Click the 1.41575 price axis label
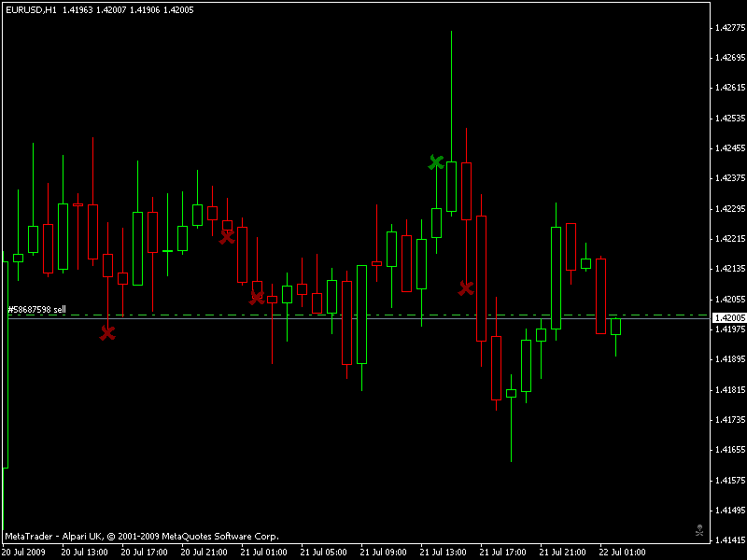 coord(730,480)
